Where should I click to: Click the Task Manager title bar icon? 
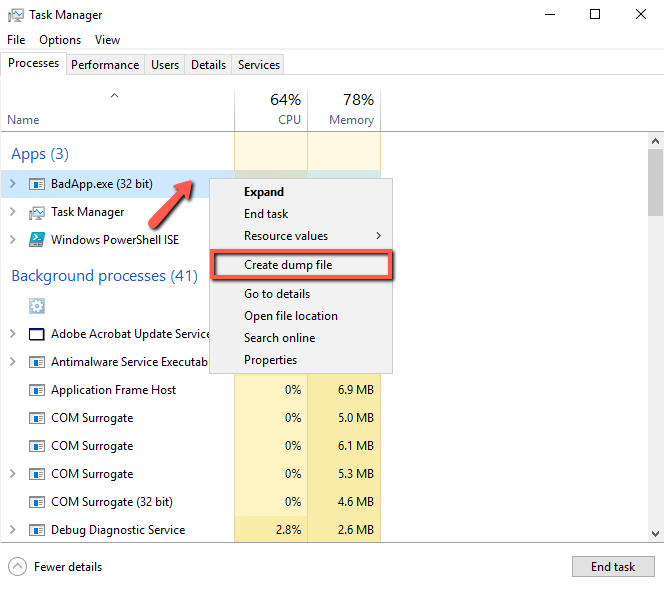point(16,15)
